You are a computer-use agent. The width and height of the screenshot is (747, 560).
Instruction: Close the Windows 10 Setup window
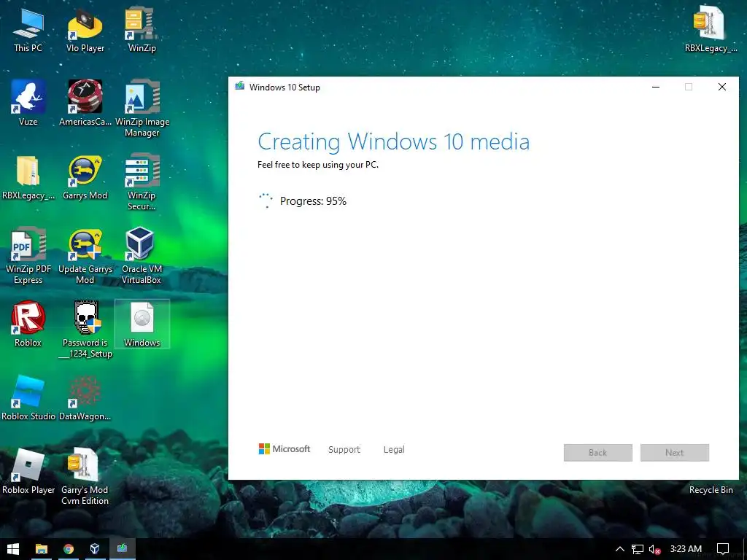tap(722, 87)
